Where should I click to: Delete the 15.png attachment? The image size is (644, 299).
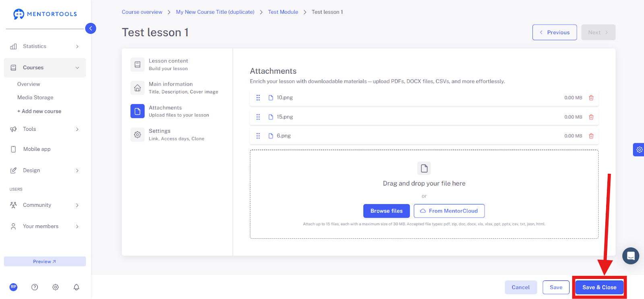(x=591, y=117)
